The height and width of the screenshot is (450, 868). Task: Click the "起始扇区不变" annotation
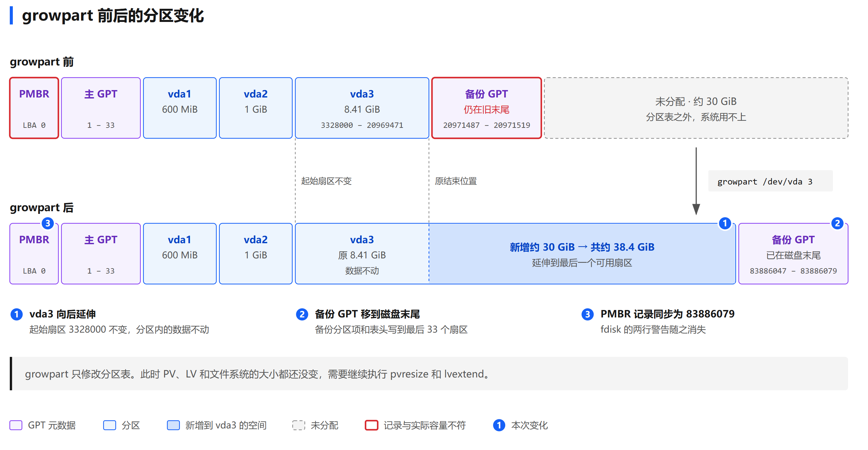point(326,181)
